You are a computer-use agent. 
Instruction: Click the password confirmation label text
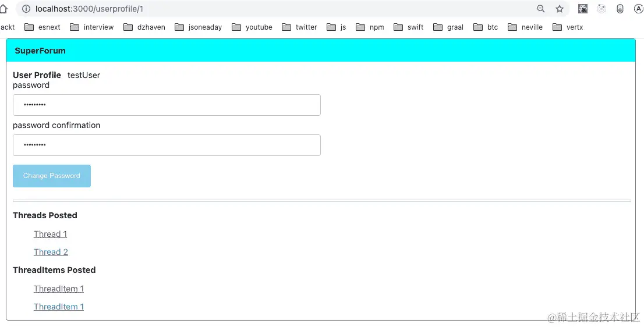coord(56,125)
